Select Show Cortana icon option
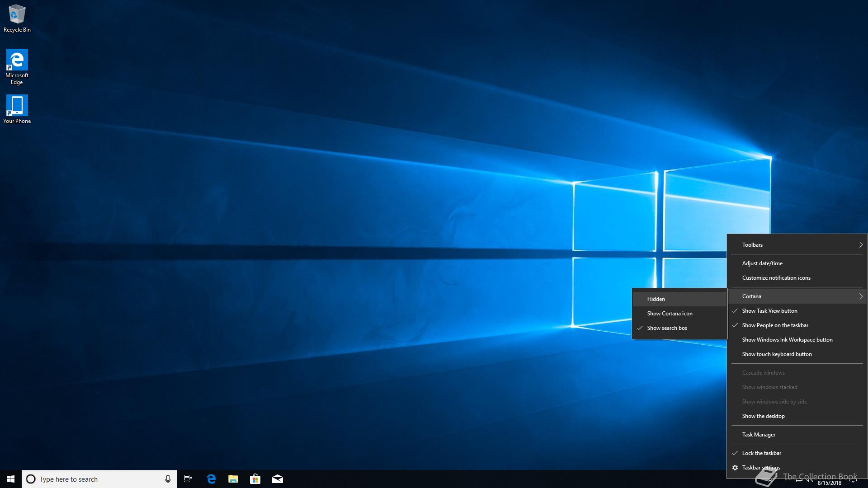The width and height of the screenshot is (868, 488). (x=679, y=314)
